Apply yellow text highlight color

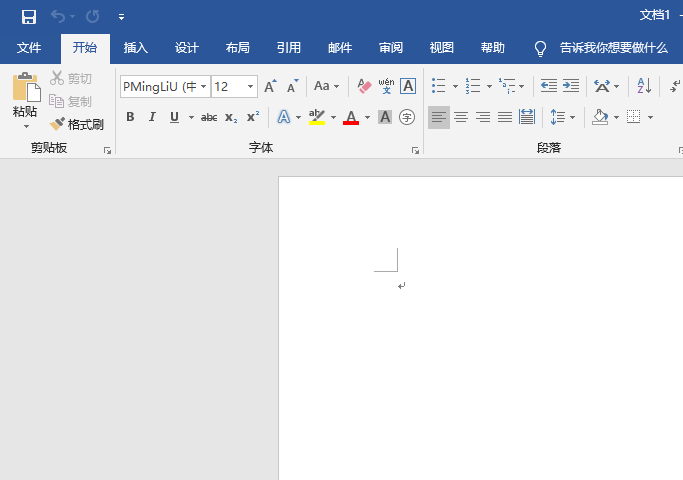point(317,117)
